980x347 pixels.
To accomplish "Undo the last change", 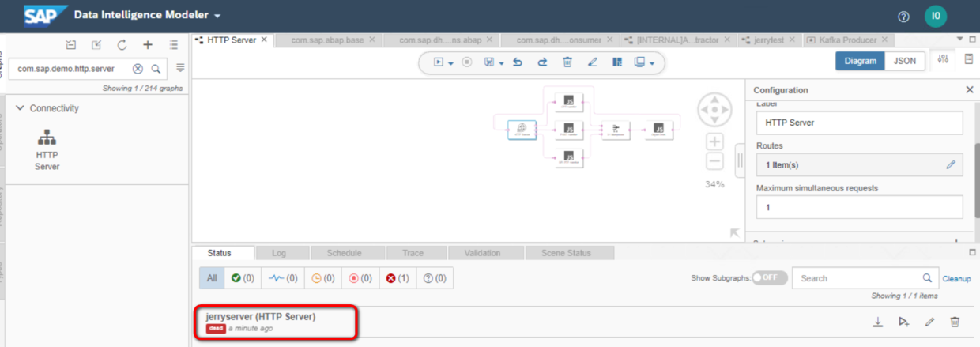I will click(x=518, y=62).
